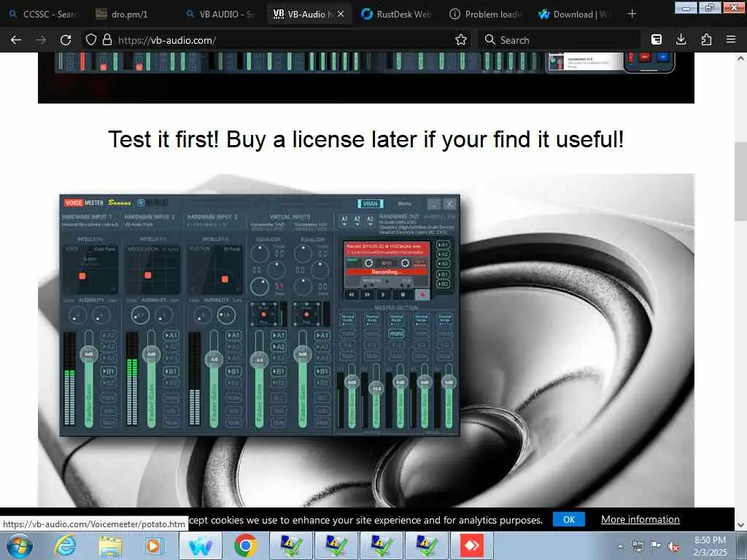Bookmark this page with the star icon
The image size is (747, 560).
click(x=461, y=40)
